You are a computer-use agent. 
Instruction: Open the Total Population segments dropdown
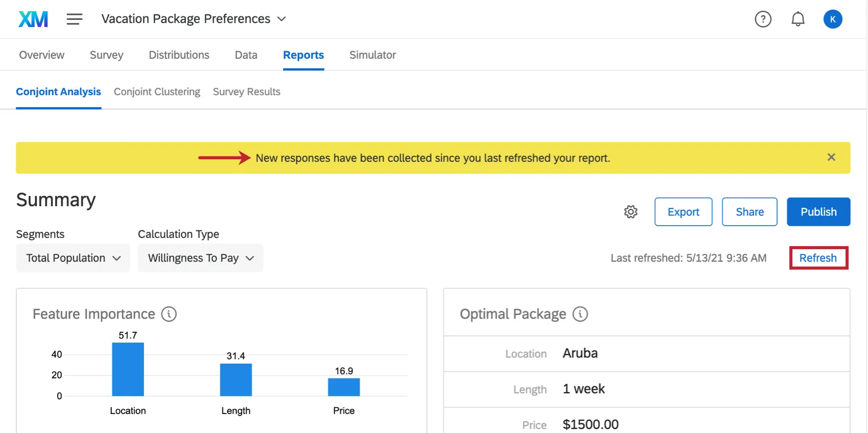73,258
